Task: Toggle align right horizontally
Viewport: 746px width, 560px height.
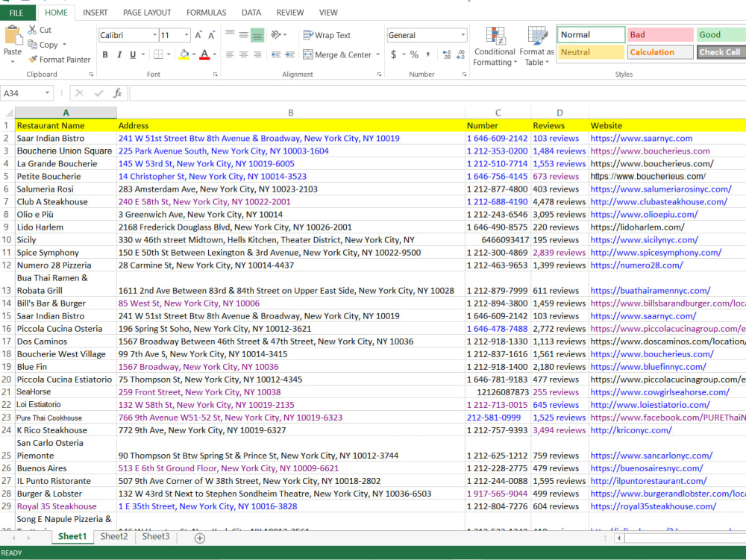Action: (257, 54)
